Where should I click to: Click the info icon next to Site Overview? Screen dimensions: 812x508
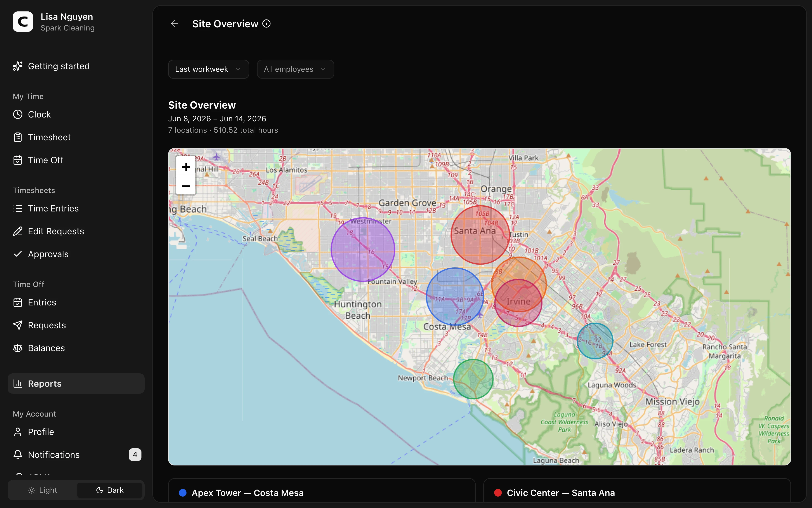(x=266, y=23)
